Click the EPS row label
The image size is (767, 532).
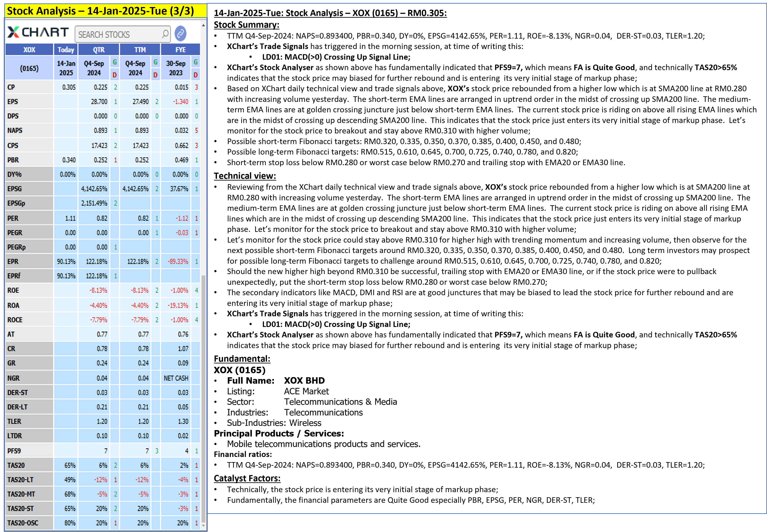[13, 102]
